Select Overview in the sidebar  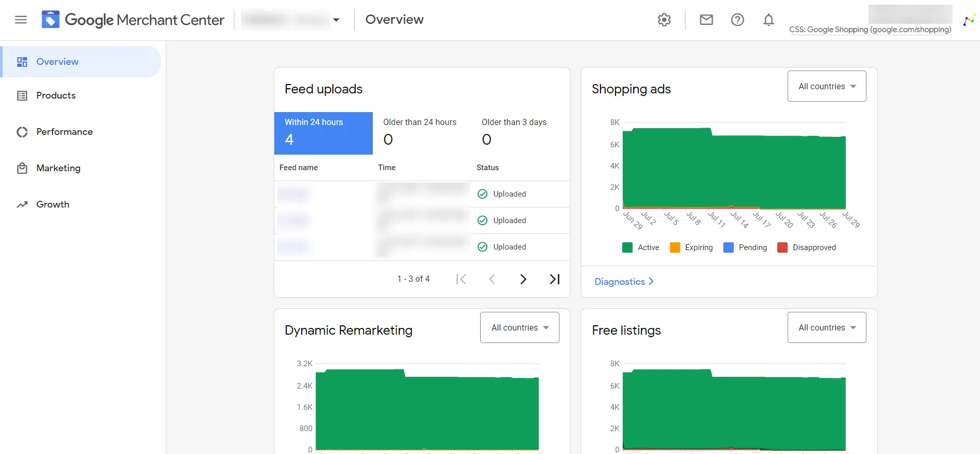tap(81, 62)
